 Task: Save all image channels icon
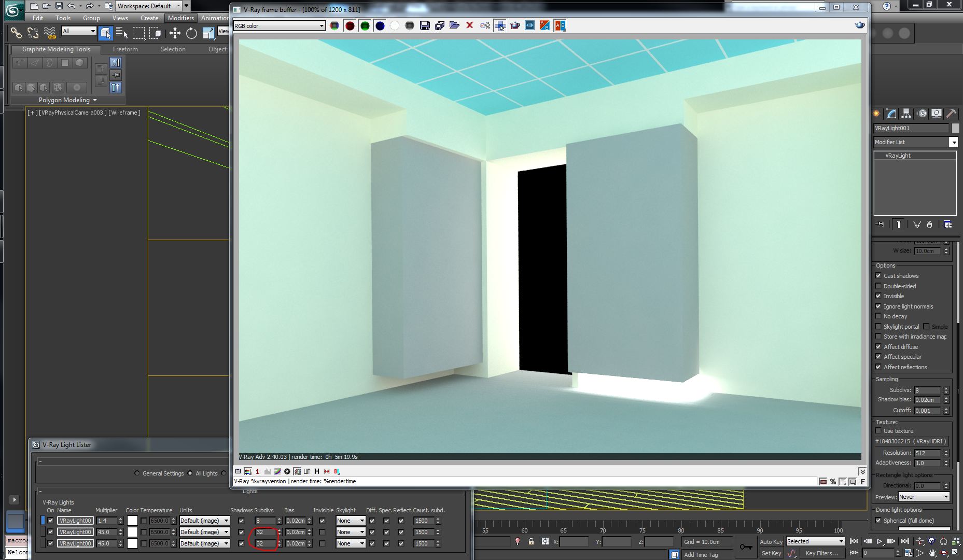[440, 25]
